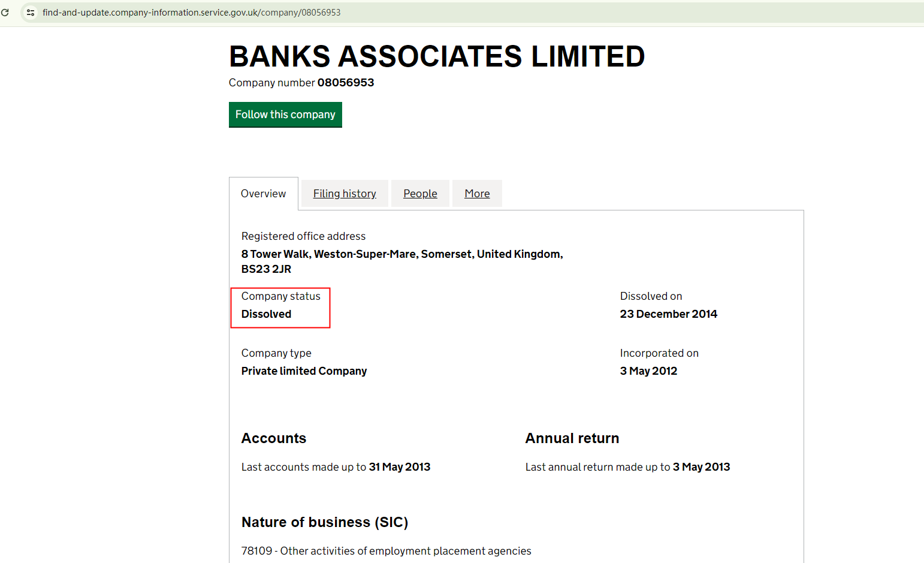Select the Overview tab

[263, 194]
